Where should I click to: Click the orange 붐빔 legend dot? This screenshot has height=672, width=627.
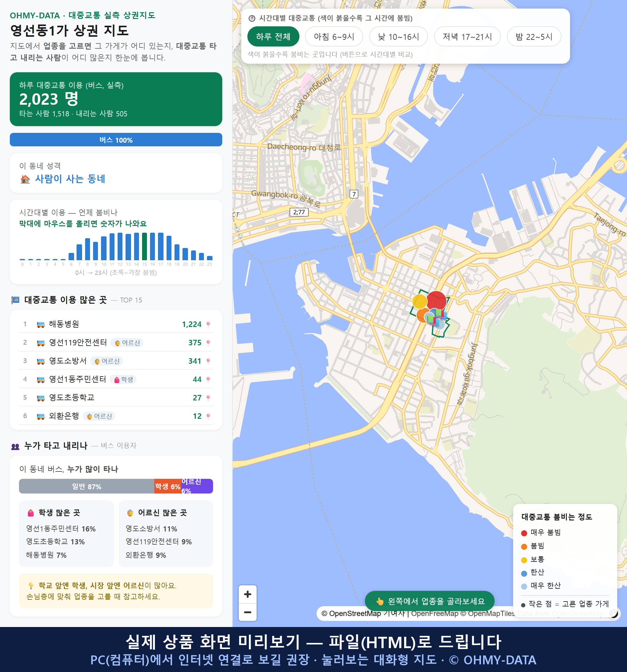pos(524,546)
